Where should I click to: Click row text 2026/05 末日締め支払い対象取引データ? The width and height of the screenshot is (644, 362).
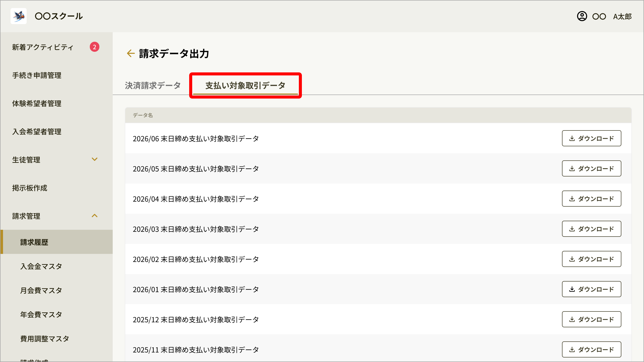pyautogui.click(x=196, y=169)
